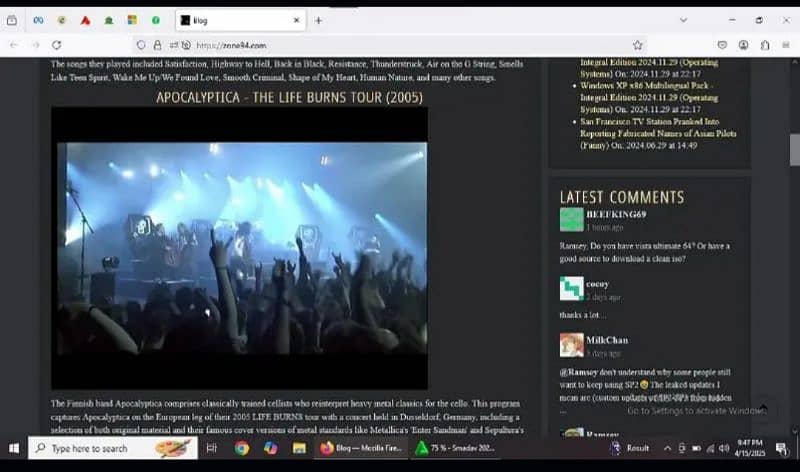Reload the current page
This screenshot has height=472, width=800.
57,45
